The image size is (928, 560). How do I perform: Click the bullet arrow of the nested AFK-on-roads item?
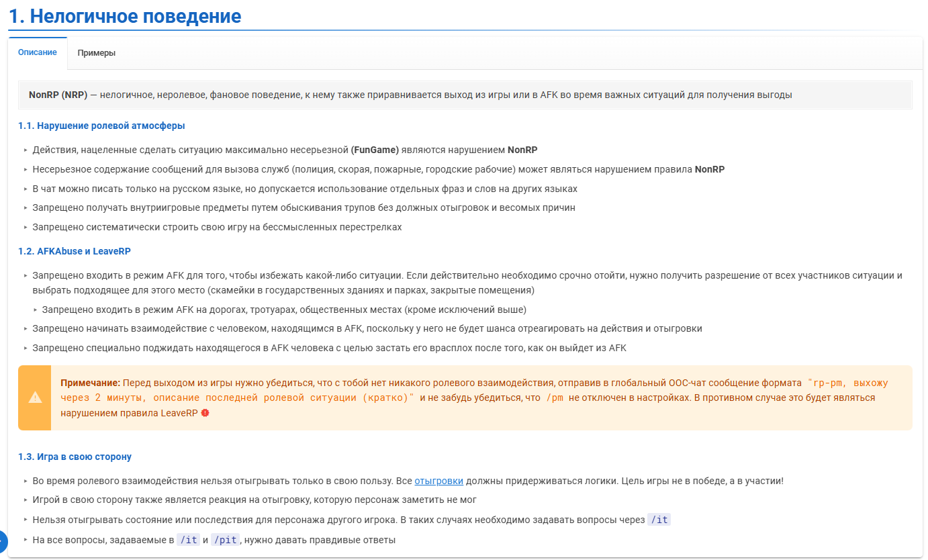(x=36, y=310)
